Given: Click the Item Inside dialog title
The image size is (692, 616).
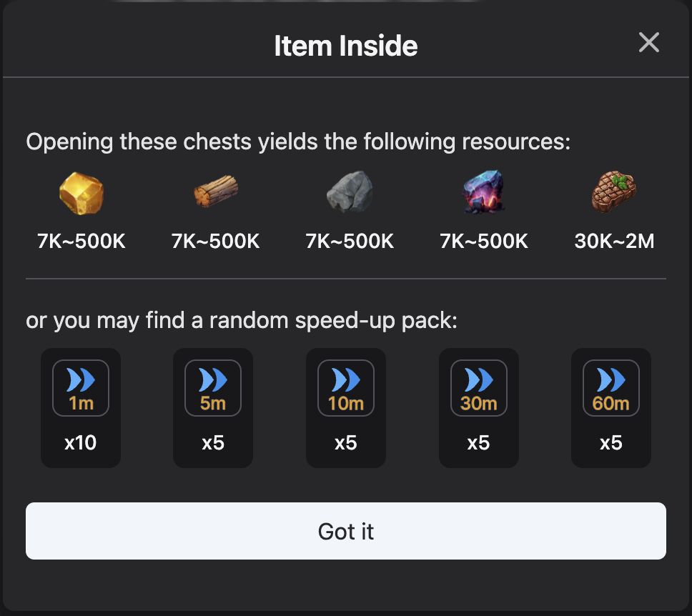Looking at the screenshot, I should (346, 46).
